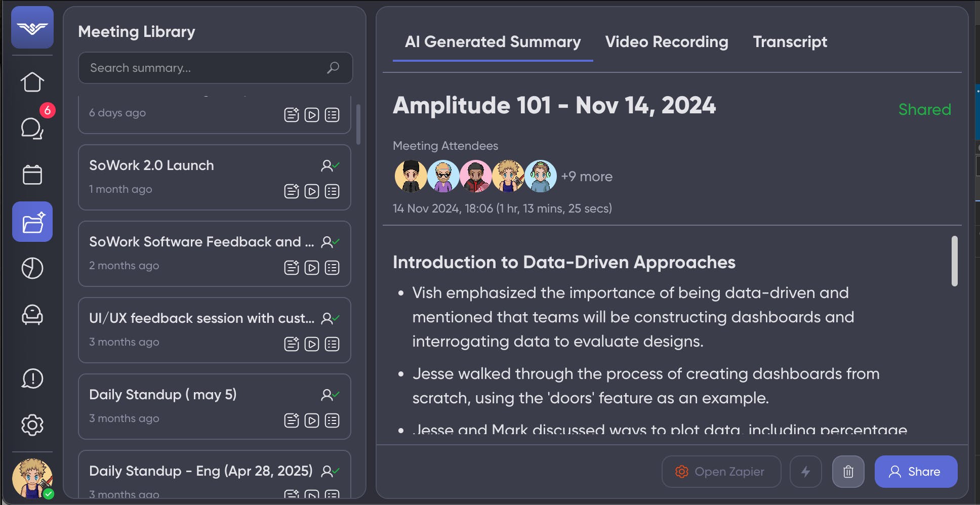Click shared-user icon on Daily Standup (may 5)
This screenshot has width=980, height=505.
(330, 395)
